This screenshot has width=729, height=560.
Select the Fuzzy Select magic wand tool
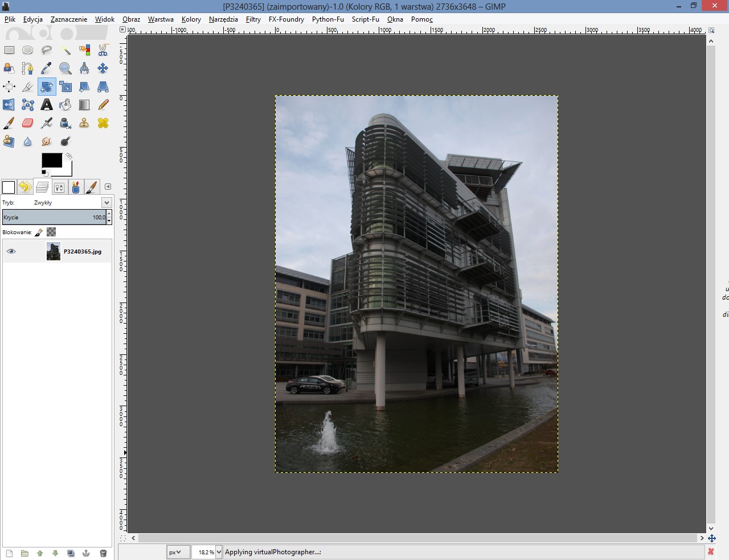65,50
